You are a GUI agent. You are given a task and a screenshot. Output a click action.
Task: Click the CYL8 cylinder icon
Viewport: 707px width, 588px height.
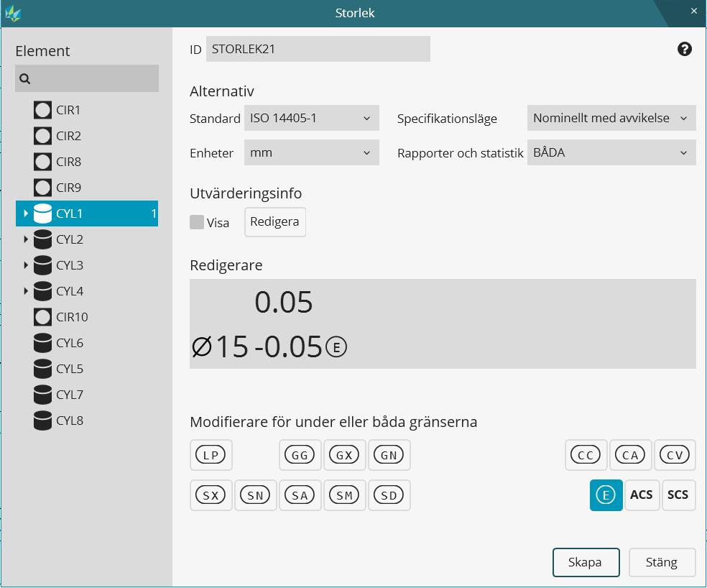click(x=43, y=421)
